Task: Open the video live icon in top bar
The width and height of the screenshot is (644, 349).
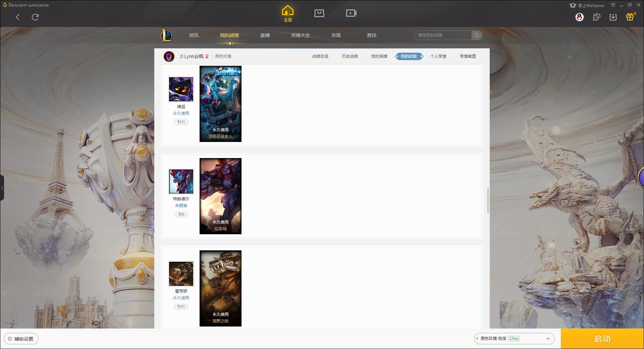Action: pyautogui.click(x=351, y=13)
